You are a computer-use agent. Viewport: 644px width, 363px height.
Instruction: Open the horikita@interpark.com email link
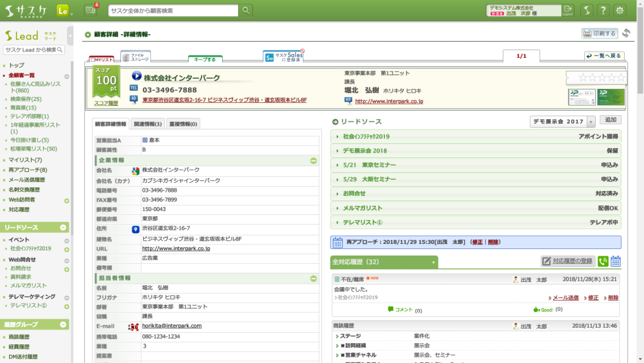pos(172,326)
